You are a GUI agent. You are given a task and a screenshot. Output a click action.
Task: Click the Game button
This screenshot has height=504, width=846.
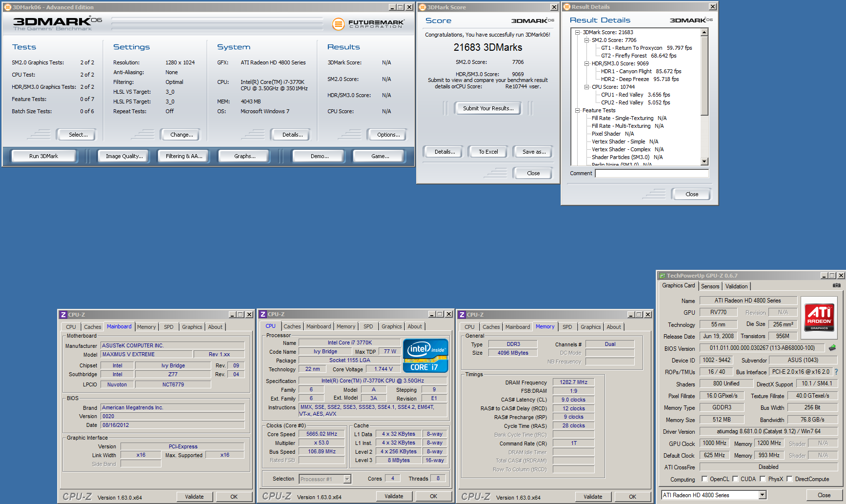[x=380, y=156]
